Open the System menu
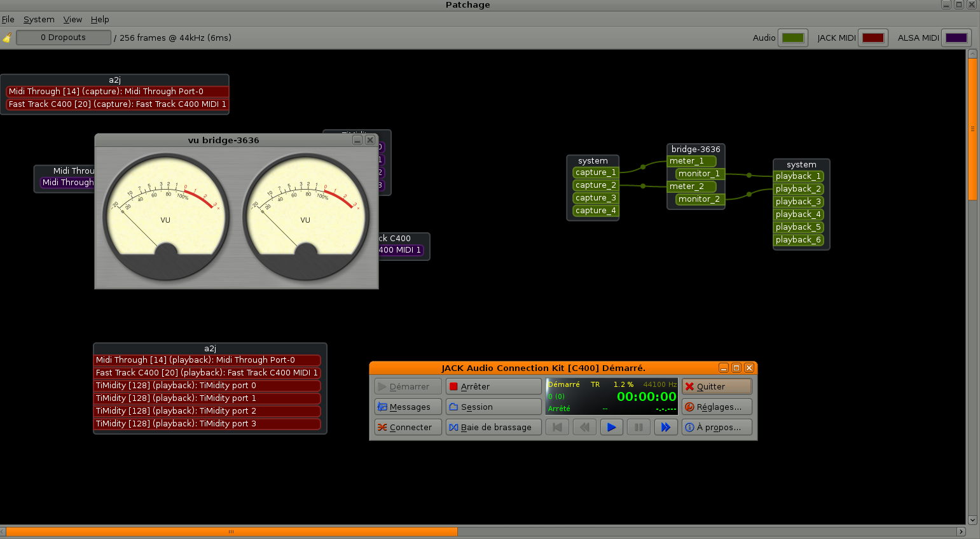The image size is (980, 539). coord(39,20)
